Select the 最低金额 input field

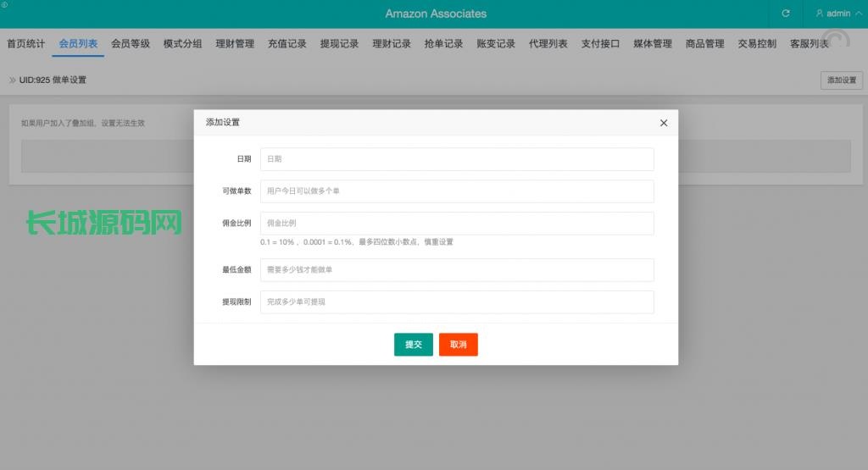(x=457, y=270)
